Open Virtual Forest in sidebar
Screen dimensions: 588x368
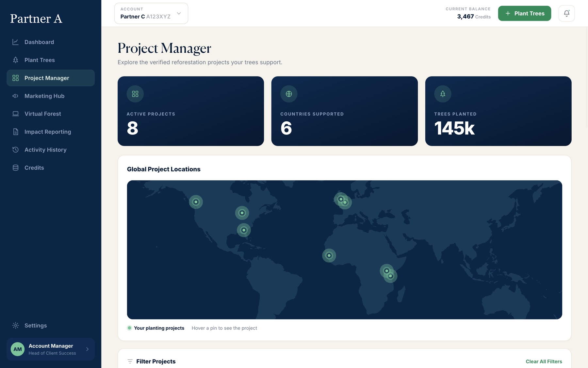[51, 114]
